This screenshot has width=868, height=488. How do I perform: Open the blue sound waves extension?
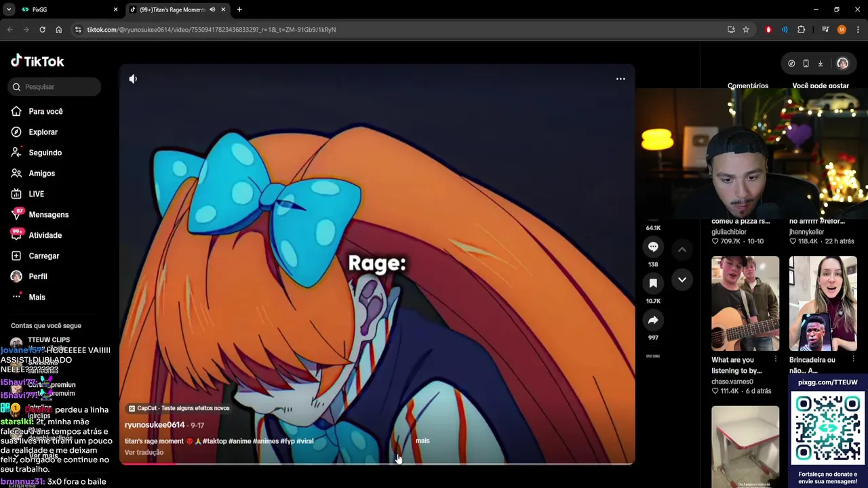pyautogui.click(x=785, y=30)
